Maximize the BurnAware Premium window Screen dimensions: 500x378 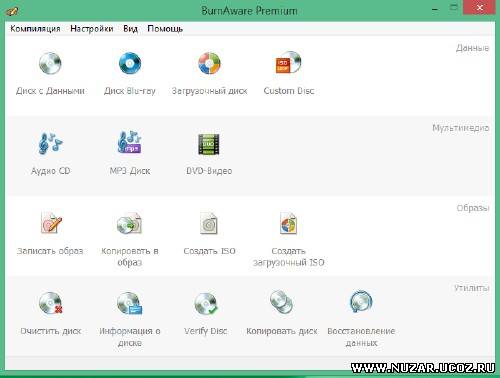(x=454, y=7)
